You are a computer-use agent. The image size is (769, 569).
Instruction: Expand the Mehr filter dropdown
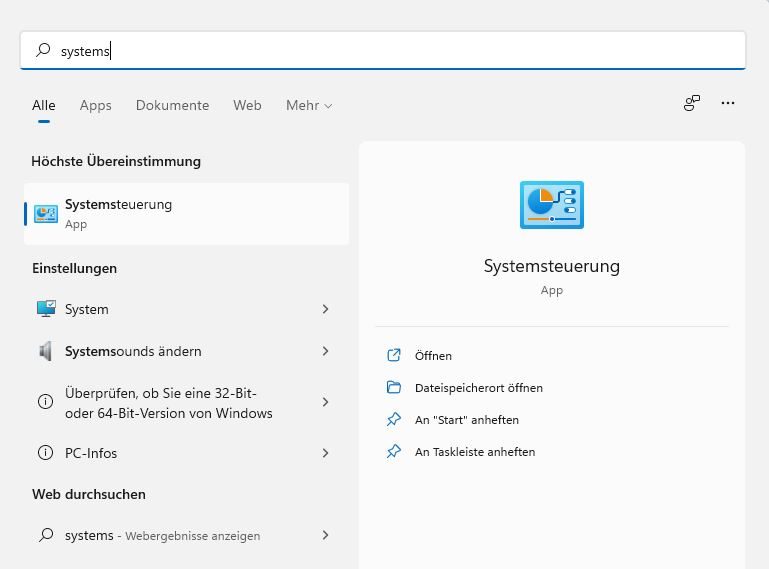point(308,105)
